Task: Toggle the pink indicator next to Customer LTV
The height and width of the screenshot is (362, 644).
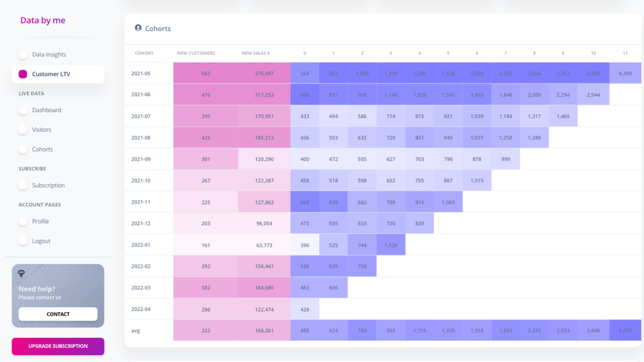Action: pyautogui.click(x=23, y=73)
